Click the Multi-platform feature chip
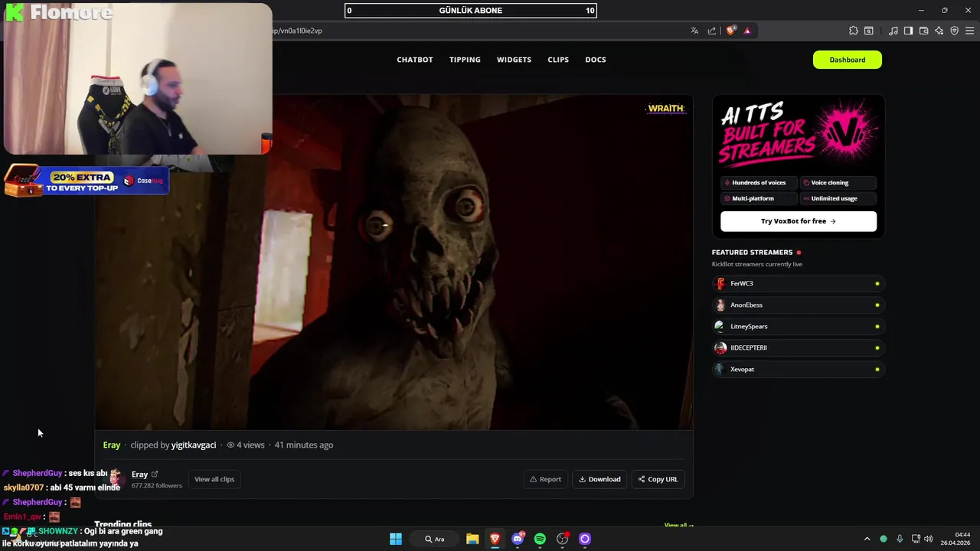 759,198
